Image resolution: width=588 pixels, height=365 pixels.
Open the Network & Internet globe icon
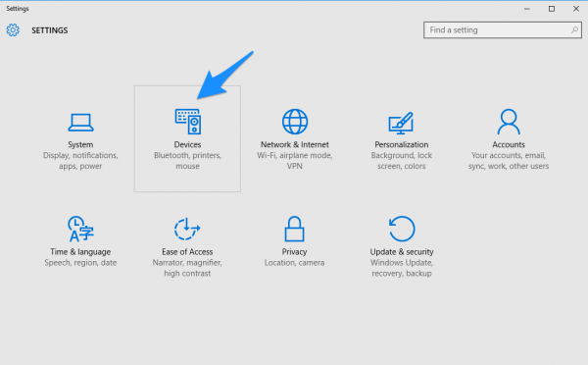point(295,122)
